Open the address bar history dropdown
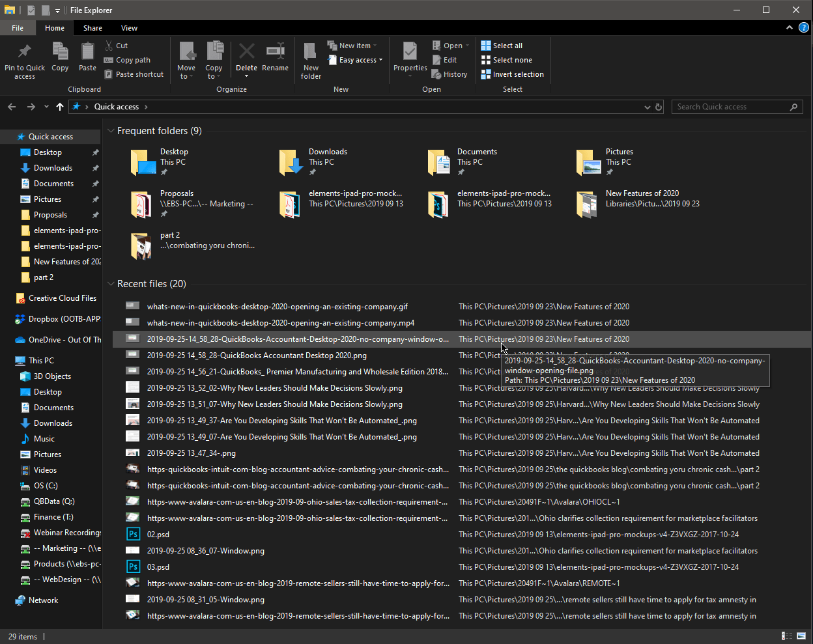Screen dimensions: 813x644 click(647, 107)
